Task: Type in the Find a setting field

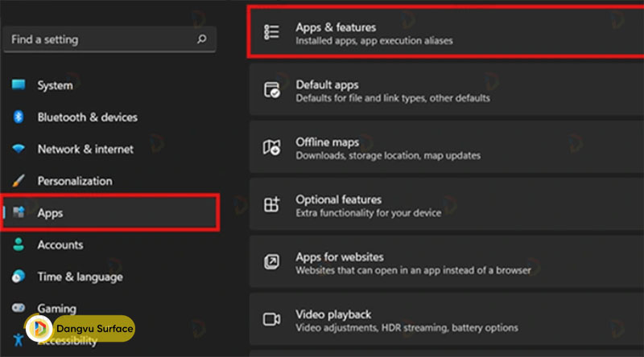Action: pyautogui.click(x=97, y=39)
